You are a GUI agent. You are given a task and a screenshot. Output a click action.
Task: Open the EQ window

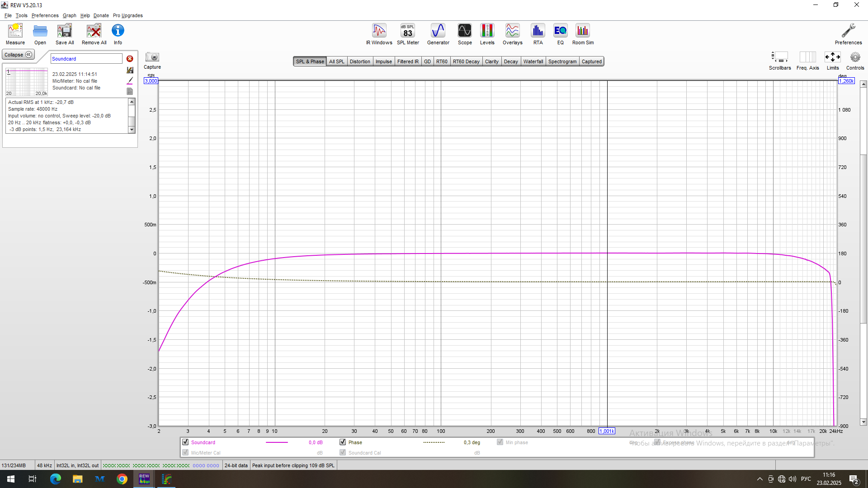[561, 34]
